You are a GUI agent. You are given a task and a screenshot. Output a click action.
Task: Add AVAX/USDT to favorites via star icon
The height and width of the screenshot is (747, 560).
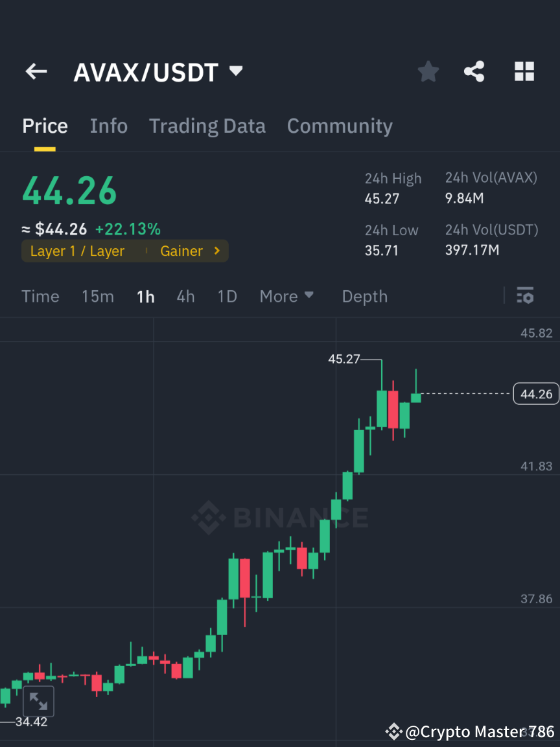click(428, 71)
